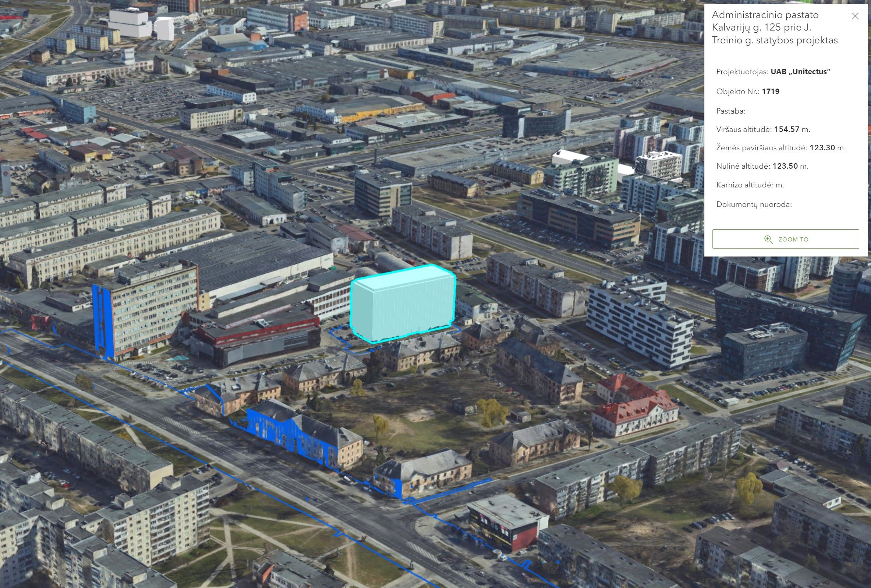871x588 pixels.
Task: Click the Žemės paviršiaus altitudė value 123.30
Action: tap(822, 148)
